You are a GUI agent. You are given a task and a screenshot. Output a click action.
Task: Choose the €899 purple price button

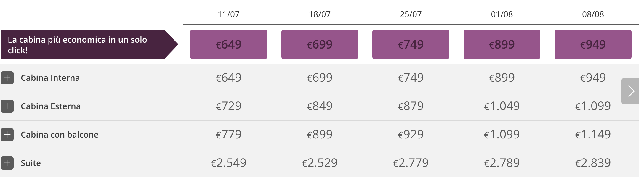click(x=502, y=44)
